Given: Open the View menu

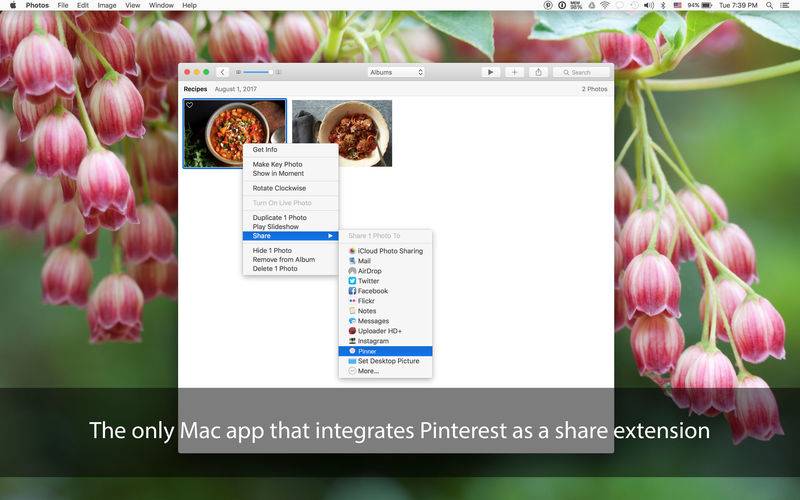Looking at the screenshot, I should 133,5.
